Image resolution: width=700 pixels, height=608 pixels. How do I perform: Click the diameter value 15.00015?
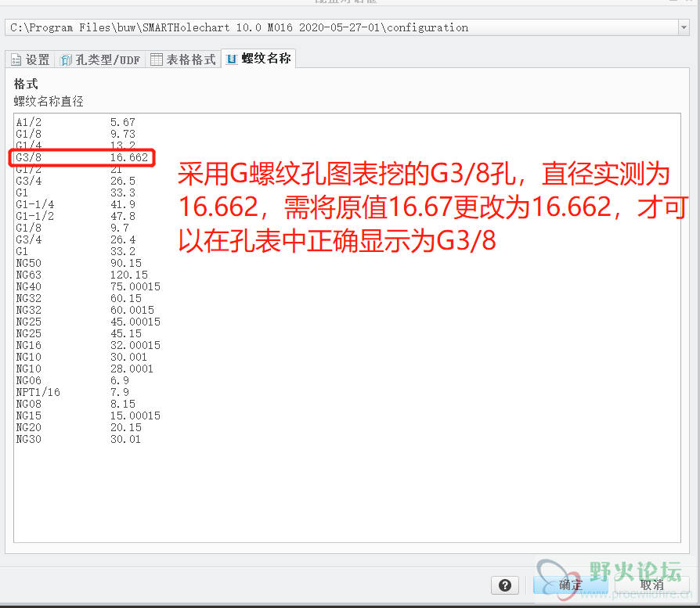pyautogui.click(x=135, y=416)
